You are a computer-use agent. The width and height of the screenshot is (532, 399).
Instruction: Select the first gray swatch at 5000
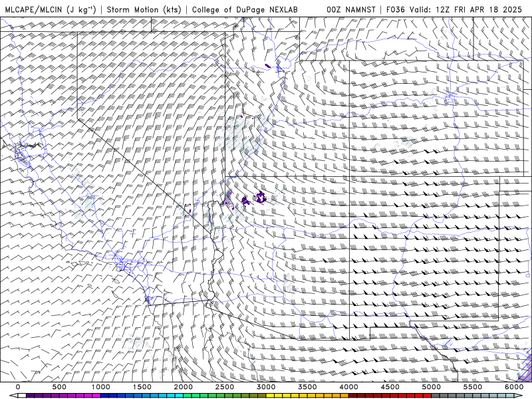436,395
